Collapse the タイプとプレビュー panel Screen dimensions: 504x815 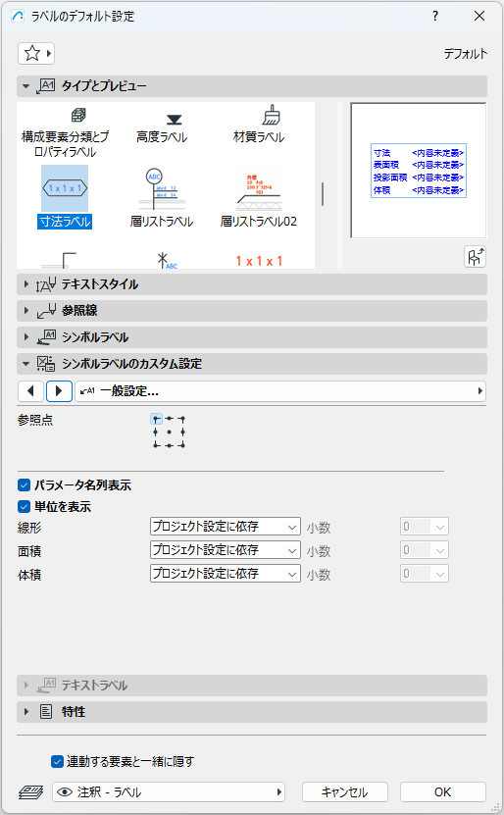[x=251, y=86]
